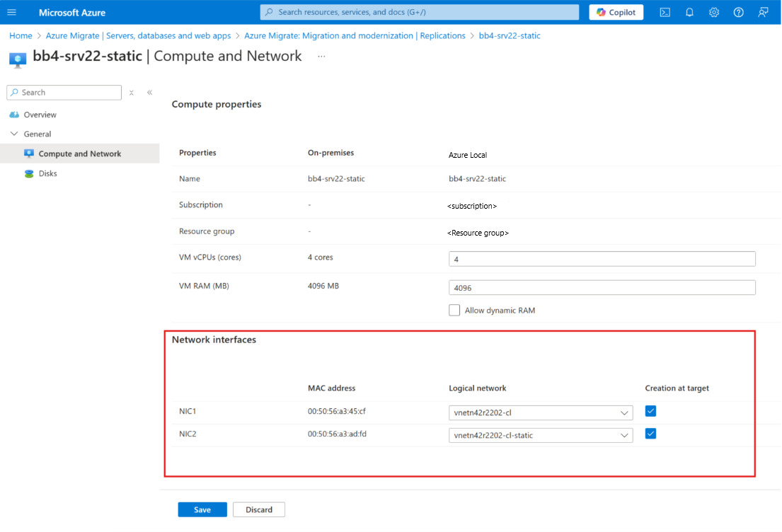The height and width of the screenshot is (532, 782).
Task: Focus the sidebar Search field
Action: tap(64, 92)
